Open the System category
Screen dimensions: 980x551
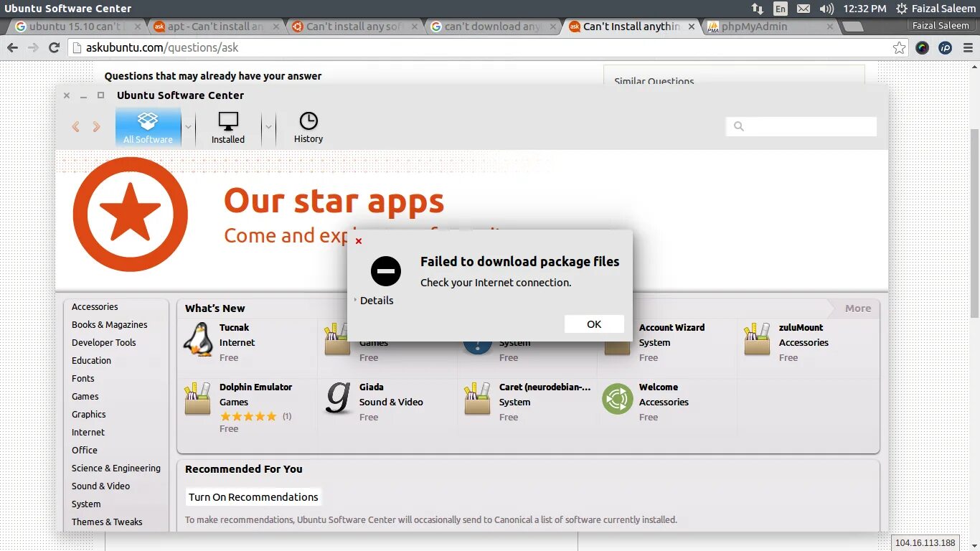pyautogui.click(x=86, y=504)
